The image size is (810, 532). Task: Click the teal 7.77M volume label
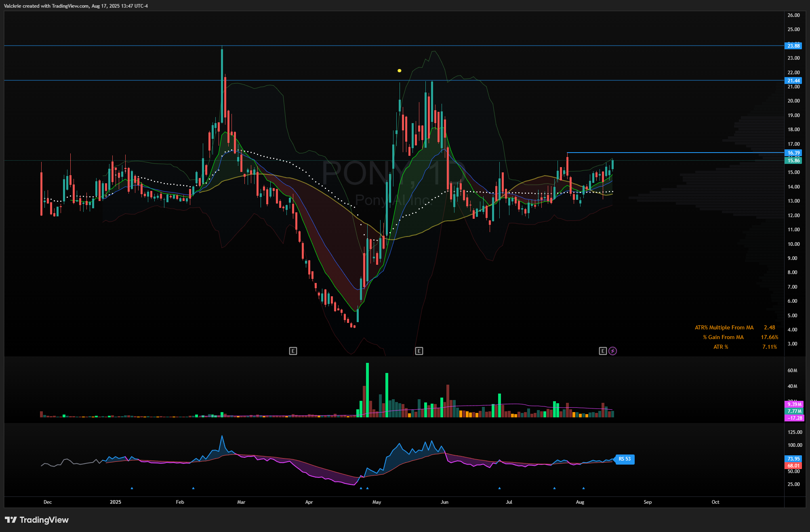click(x=794, y=411)
